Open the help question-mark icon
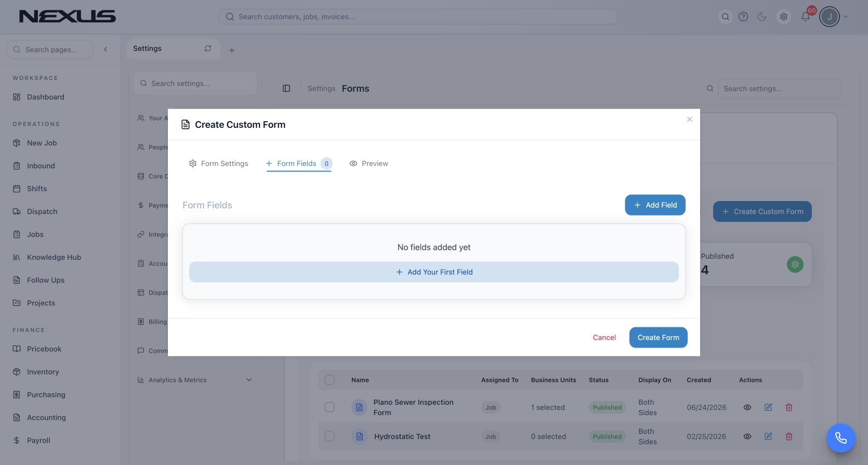 pos(743,17)
